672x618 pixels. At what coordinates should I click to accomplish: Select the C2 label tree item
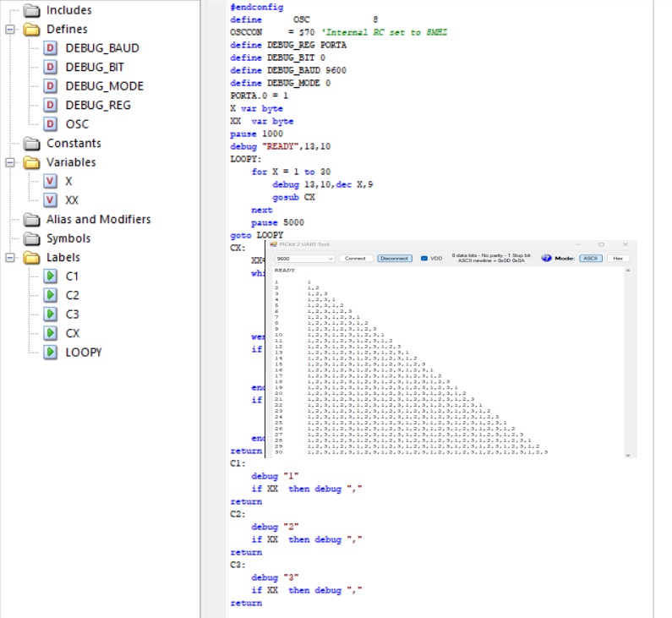(72, 295)
